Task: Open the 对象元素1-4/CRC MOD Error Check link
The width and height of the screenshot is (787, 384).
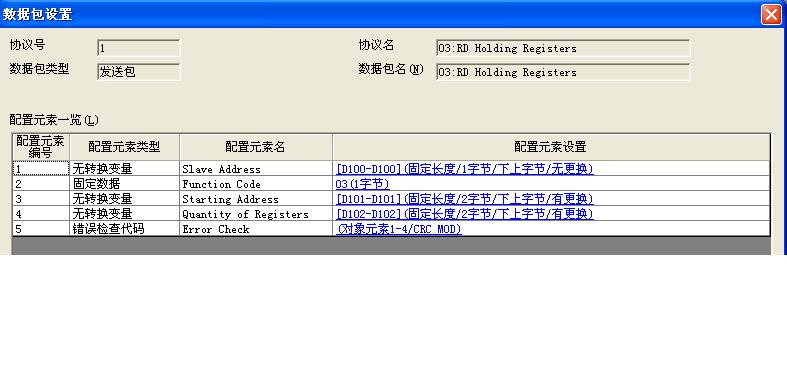Action: pos(399,229)
